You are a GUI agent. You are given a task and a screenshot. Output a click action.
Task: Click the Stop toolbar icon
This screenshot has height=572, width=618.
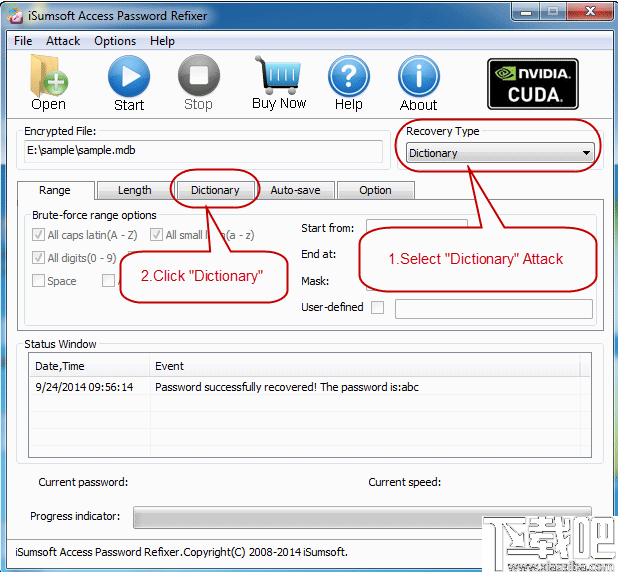pyautogui.click(x=198, y=76)
